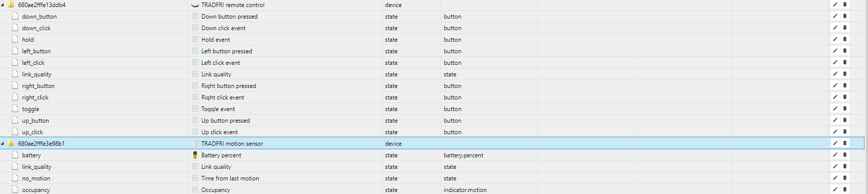The height and width of the screenshot is (194, 868).
Task: Collapse the 680ae2fffe13ddb4 folder
Action: coord(3,5)
